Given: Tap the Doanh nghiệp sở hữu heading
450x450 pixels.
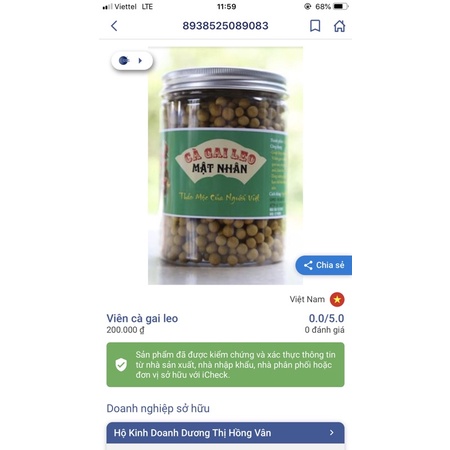Looking at the screenshot, I should [158, 408].
